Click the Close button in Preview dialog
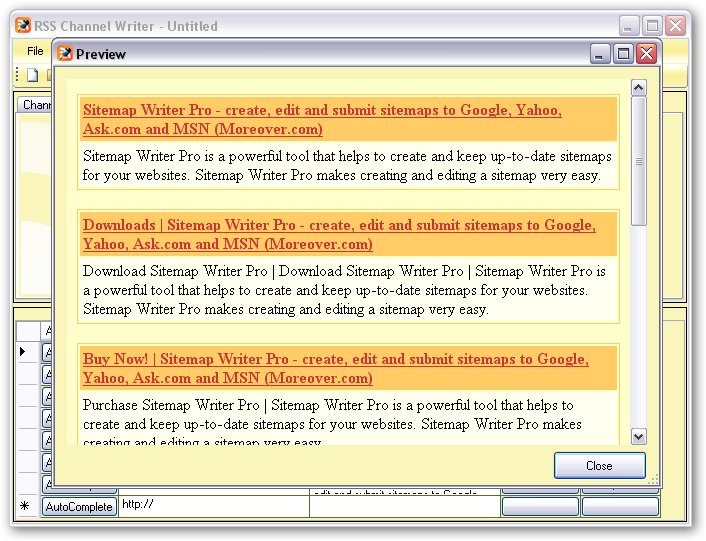Image resolution: width=706 pixels, height=541 pixels. click(599, 465)
